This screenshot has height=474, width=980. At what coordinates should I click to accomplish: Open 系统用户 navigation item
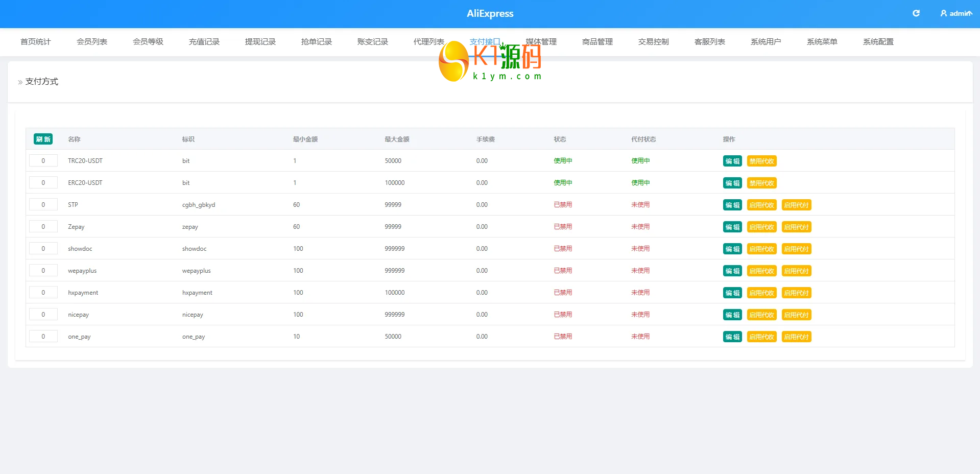766,42
